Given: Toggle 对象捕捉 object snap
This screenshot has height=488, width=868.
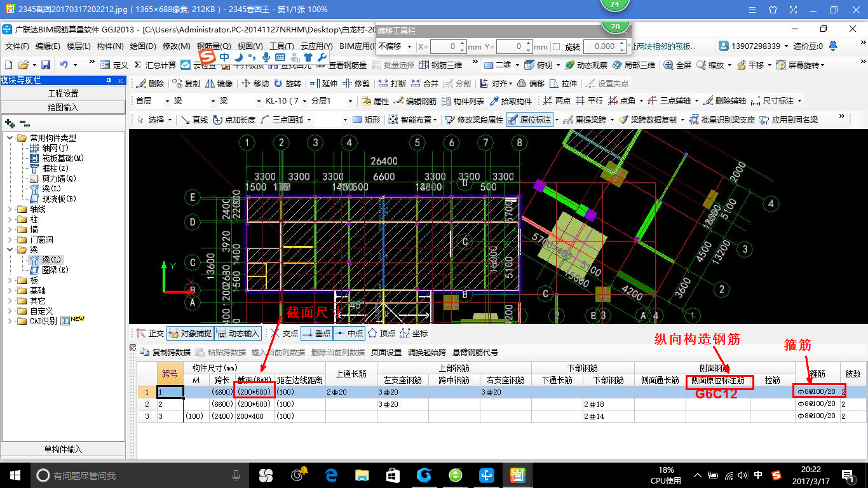Looking at the screenshot, I should click(191, 333).
